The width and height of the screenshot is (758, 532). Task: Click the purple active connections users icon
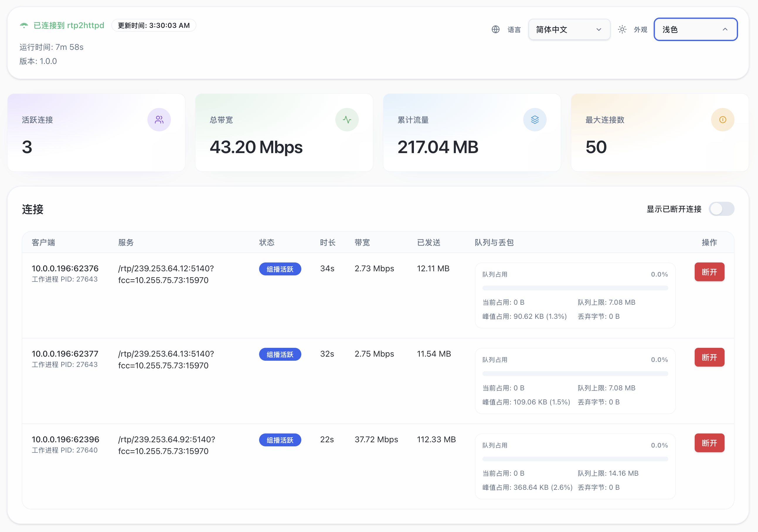[x=159, y=120]
